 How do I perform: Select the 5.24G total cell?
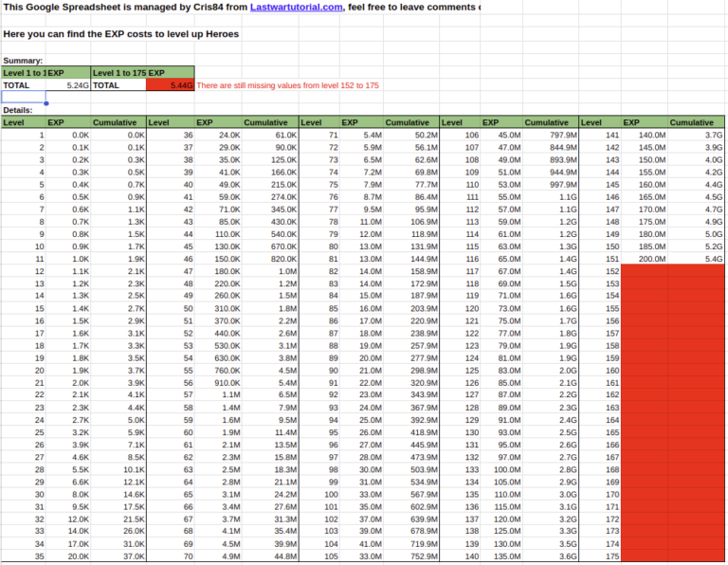[68, 84]
